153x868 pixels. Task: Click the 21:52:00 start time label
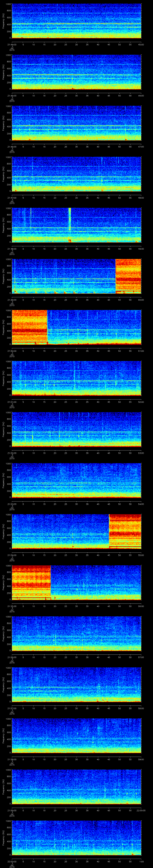[12, 453]
